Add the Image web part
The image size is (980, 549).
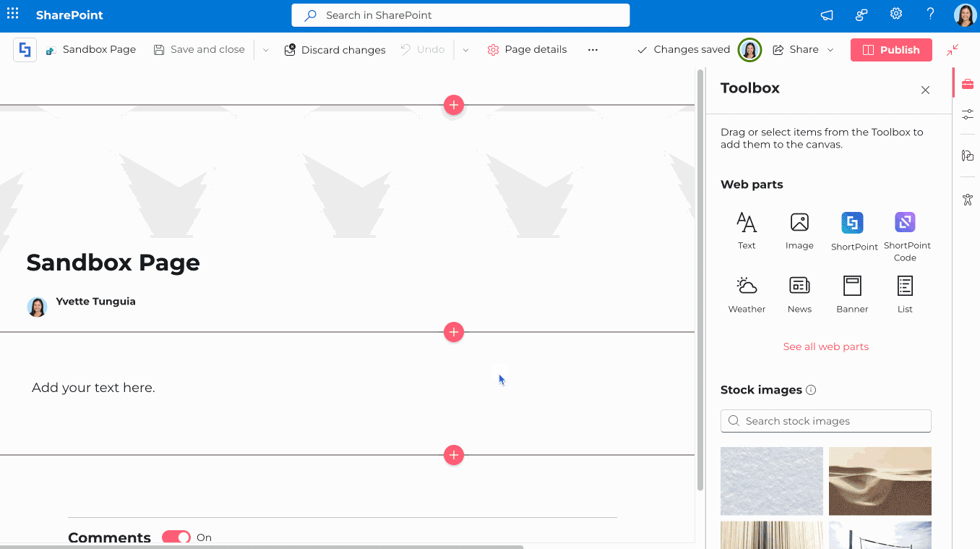click(799, 231)
